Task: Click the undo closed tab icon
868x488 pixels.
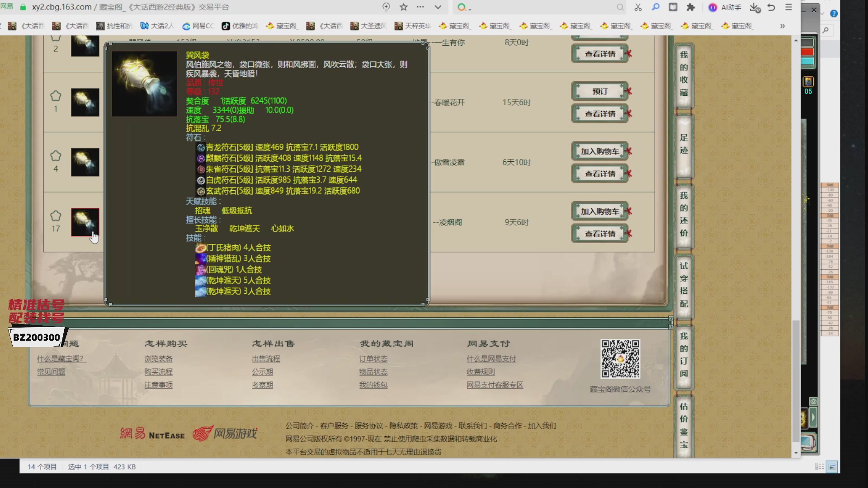Action: (771, 7)
